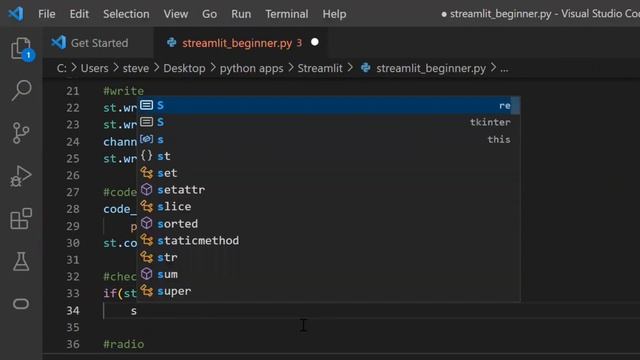Open the View menu
Viewport: 640px width, 360px height.
click(x=176, y=14)
